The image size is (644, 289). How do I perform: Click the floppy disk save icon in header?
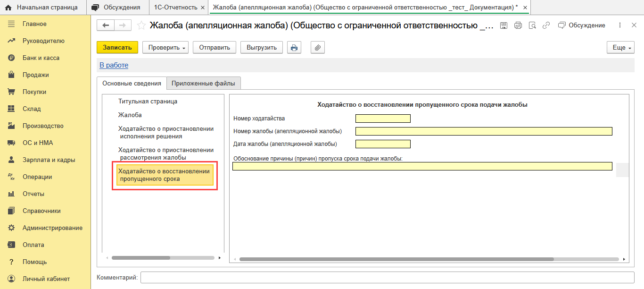(504, 25)
